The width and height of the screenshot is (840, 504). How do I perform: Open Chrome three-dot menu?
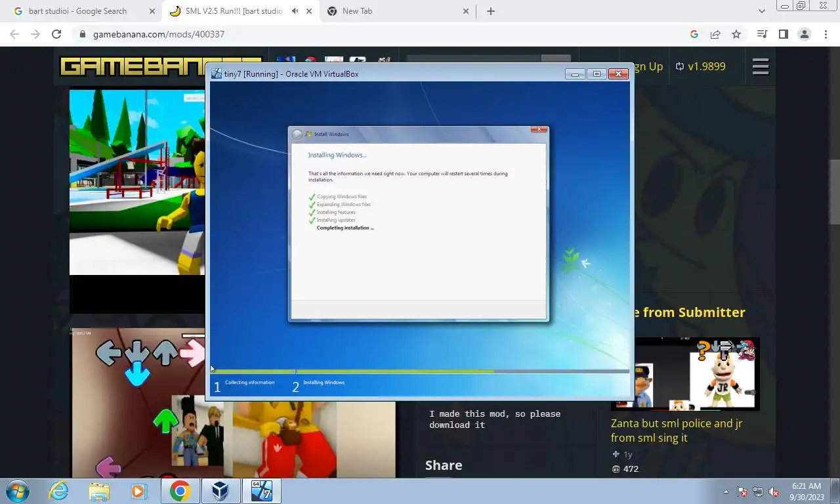[x=825, y=34]
